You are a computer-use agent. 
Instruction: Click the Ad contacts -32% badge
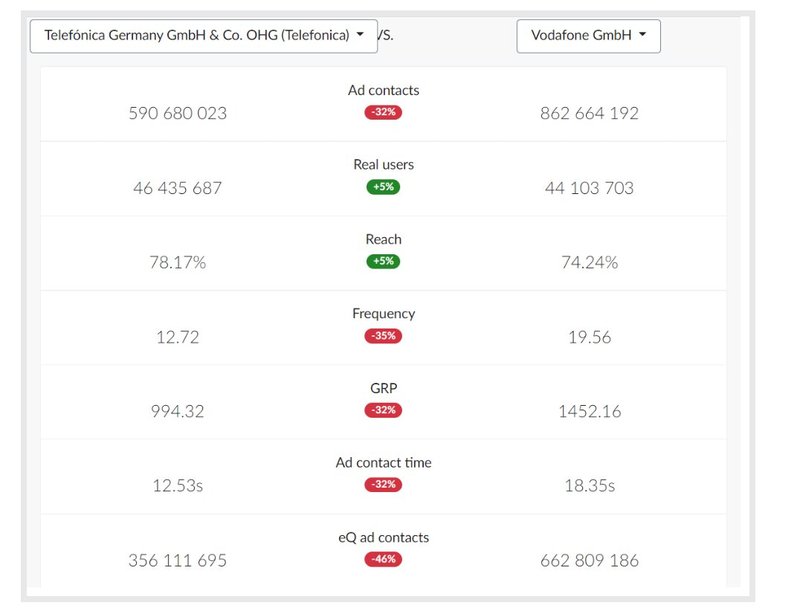[383, 112]
